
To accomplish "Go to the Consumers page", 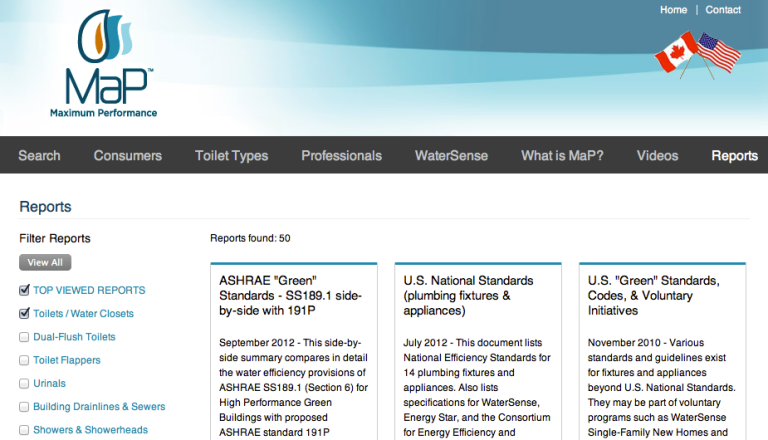I will 128,156.
